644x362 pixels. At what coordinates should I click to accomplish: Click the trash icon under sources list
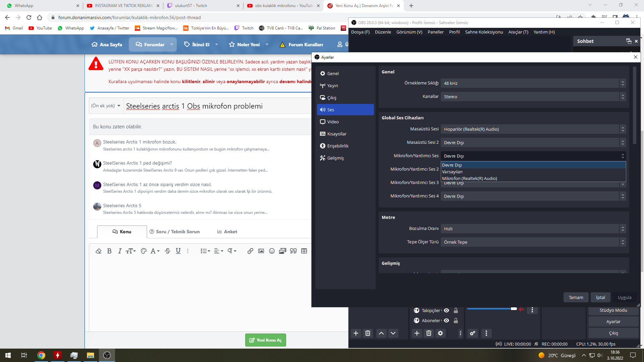pos(429,333)
